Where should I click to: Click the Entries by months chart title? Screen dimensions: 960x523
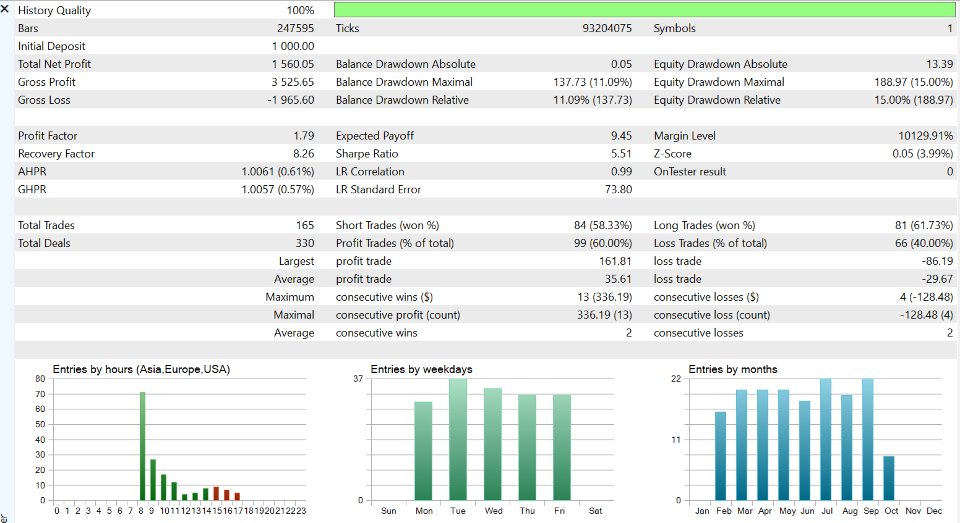tap(733, 369)
